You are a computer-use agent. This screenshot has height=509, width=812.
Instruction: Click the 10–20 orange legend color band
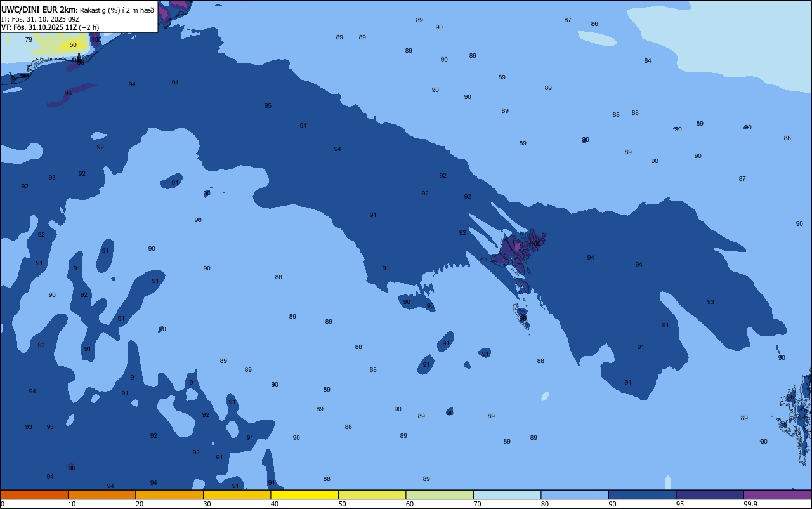tap(101, 494)
